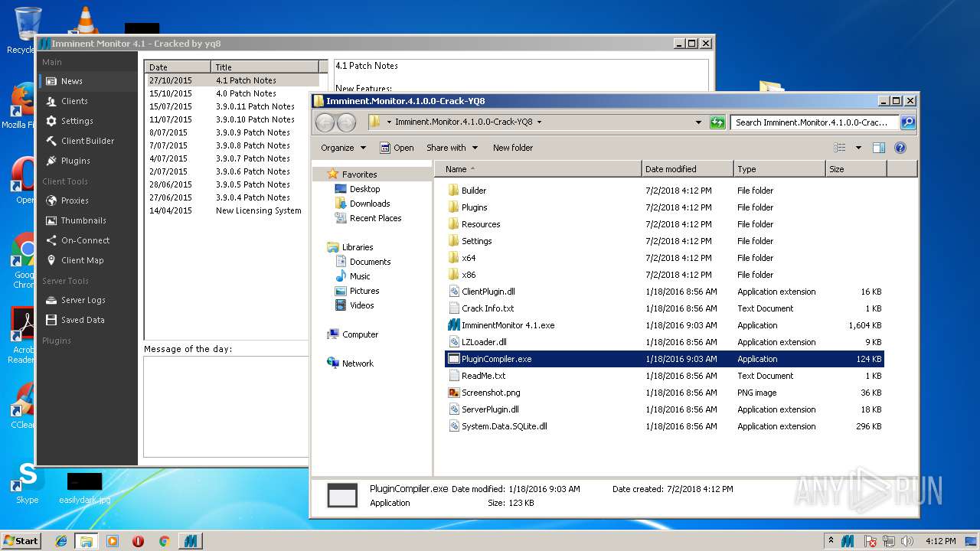Image resolution: width=980 pixels, height=551 pixels.
Task: Click Open button in Explorer toolbar
Action: click(397, 148)
